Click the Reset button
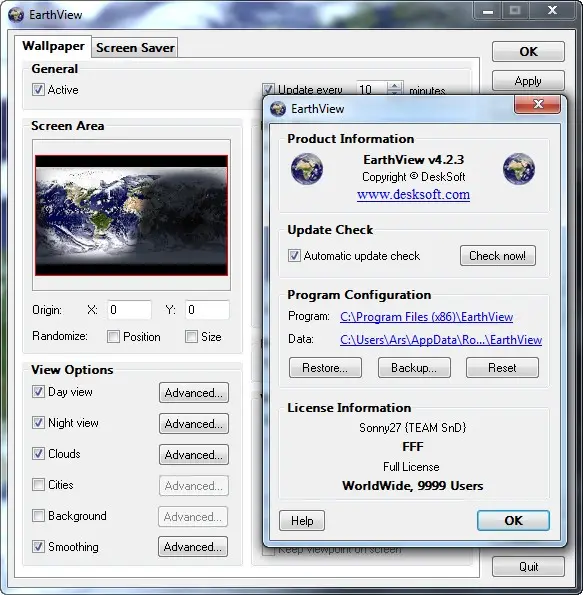583x595 pixels. tap(502, 368)
